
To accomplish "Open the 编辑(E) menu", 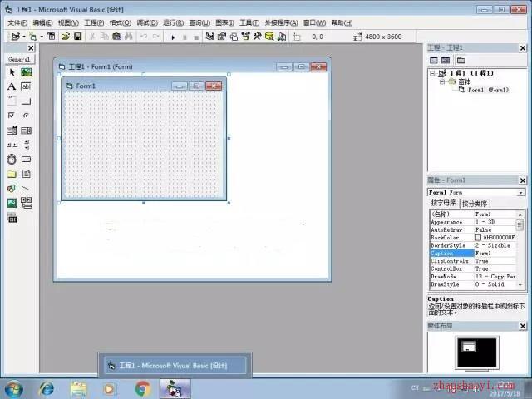I will click(x=42, y=22).
